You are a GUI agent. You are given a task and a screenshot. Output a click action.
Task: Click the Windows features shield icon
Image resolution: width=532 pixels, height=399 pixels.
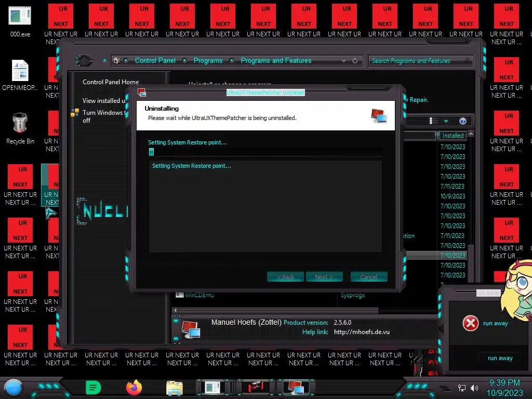(75, 113)
